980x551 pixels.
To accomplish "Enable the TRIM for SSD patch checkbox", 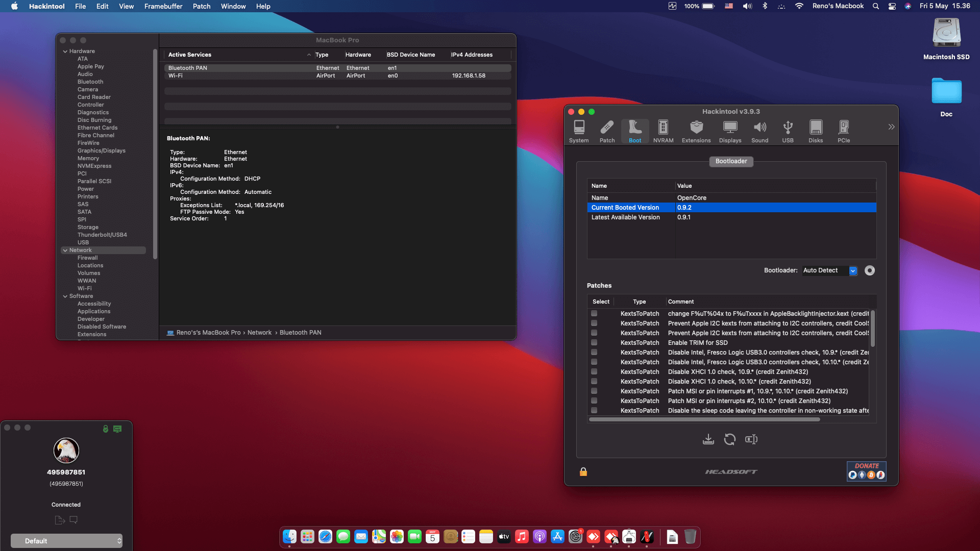I will (594, 342).
